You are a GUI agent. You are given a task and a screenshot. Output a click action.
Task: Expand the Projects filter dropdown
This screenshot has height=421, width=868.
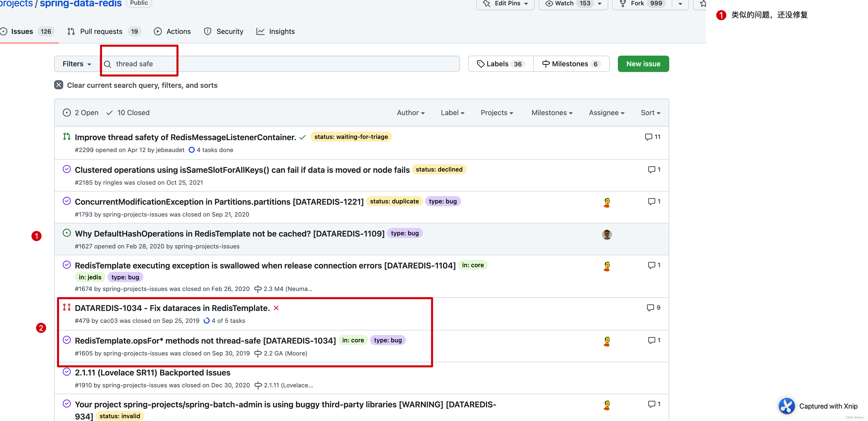[x=497, y=113]
